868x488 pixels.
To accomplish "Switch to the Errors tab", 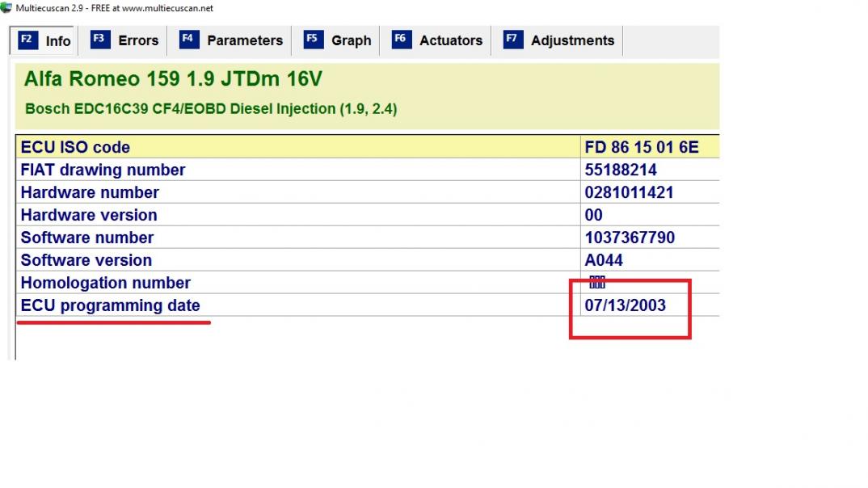I will [124, 40].
